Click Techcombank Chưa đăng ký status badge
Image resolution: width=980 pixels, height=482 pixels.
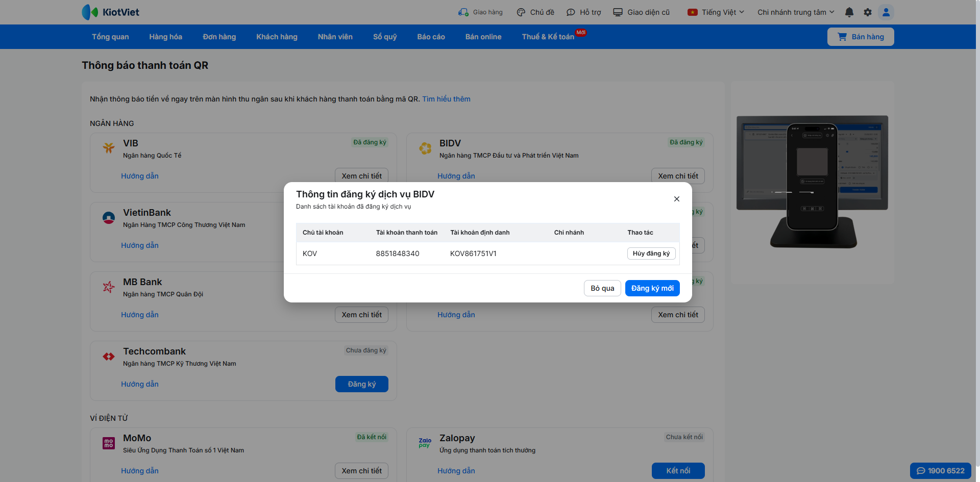coord(366,350)
